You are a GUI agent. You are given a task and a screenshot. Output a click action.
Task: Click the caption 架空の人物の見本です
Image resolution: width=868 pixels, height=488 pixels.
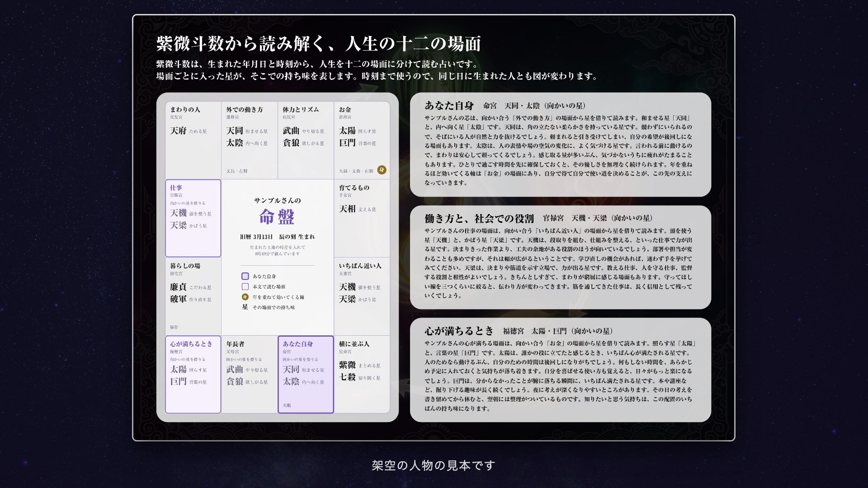[434, 465]
